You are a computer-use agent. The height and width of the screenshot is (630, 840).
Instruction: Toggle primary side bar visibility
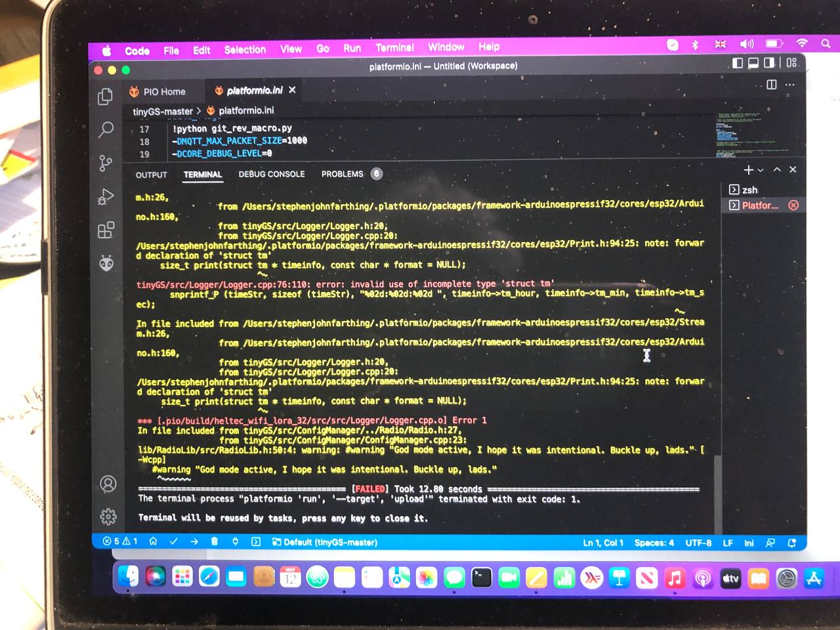[x=738, y=63]
